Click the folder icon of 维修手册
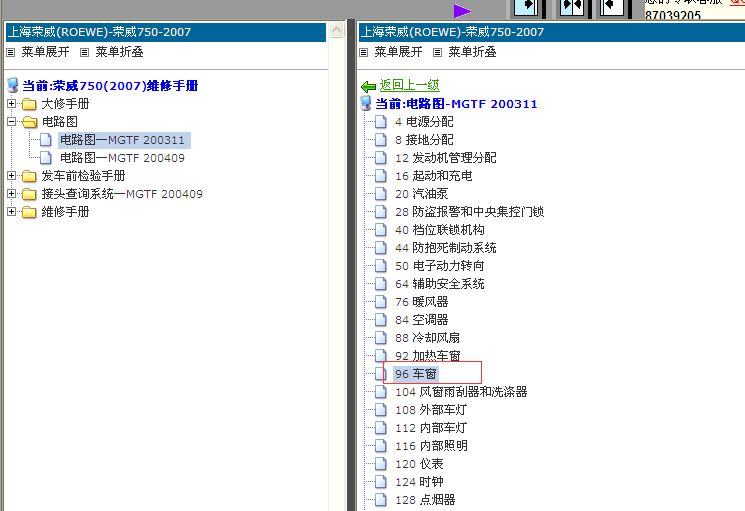Image resolution: width=745 pixels, height=511 pixels. [29, 212]
